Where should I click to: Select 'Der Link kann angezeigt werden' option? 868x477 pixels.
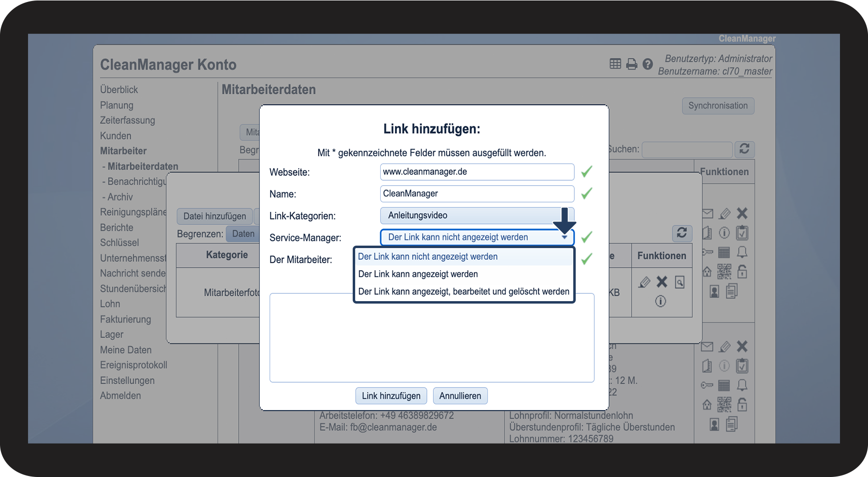point(418,274)
